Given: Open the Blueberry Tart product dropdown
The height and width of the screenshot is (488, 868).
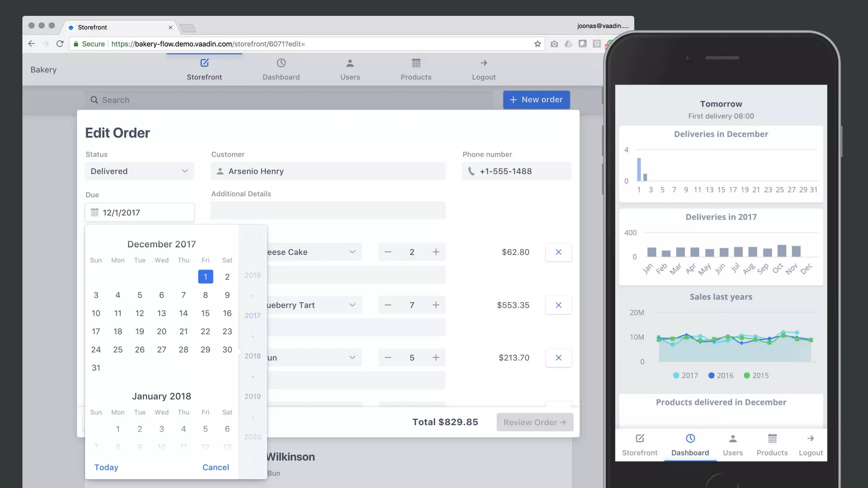Looking at the screenshot, I should point(352,305).
